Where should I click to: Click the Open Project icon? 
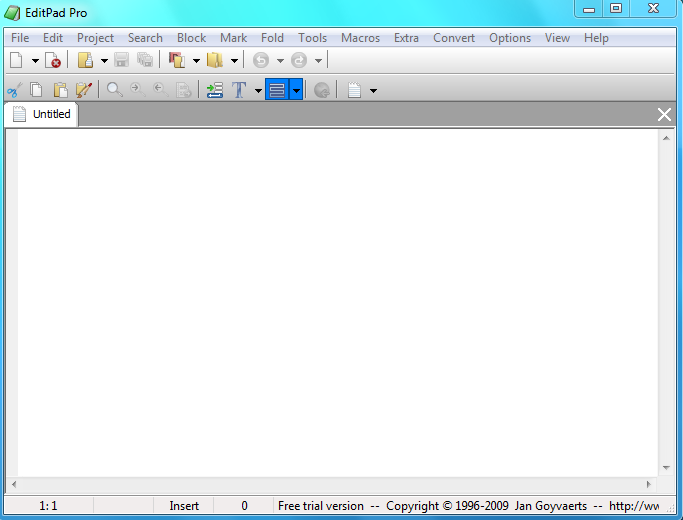(177, 60)
